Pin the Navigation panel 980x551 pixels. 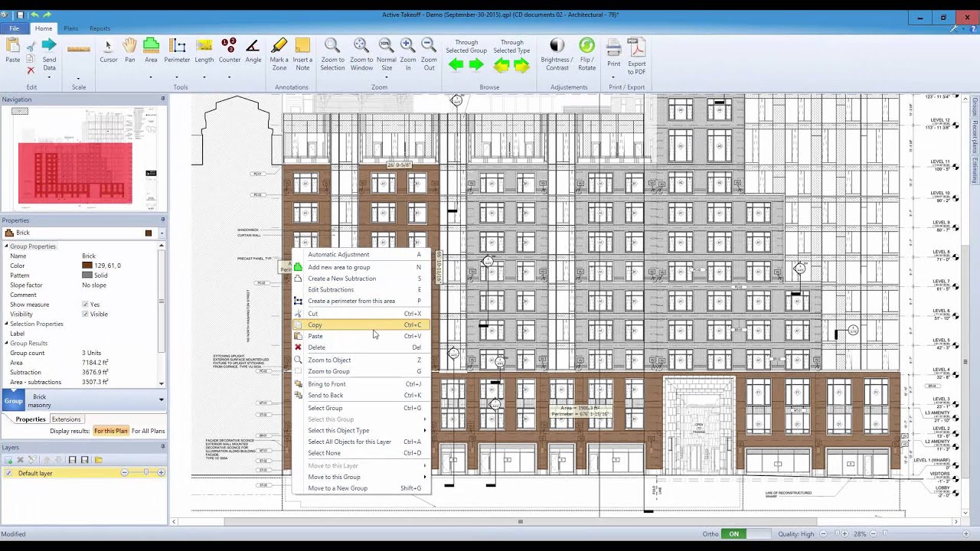[x=162, y=99]
